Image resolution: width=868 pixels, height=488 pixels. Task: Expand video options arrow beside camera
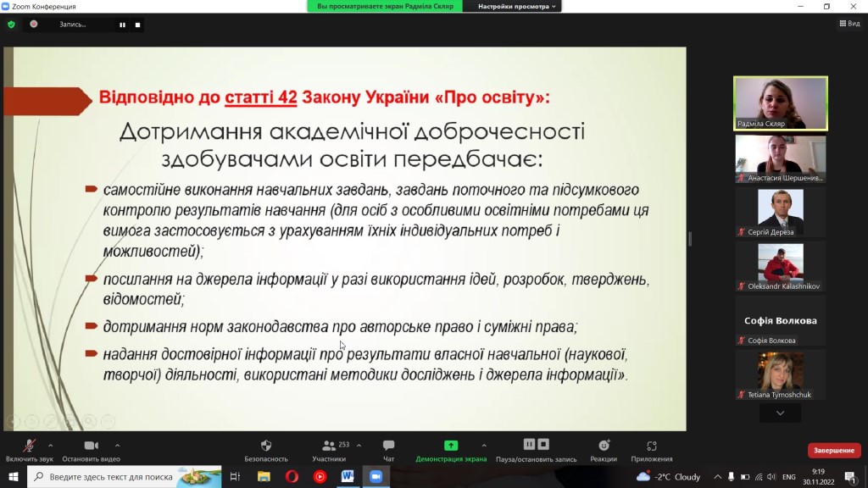coord(117,445)
